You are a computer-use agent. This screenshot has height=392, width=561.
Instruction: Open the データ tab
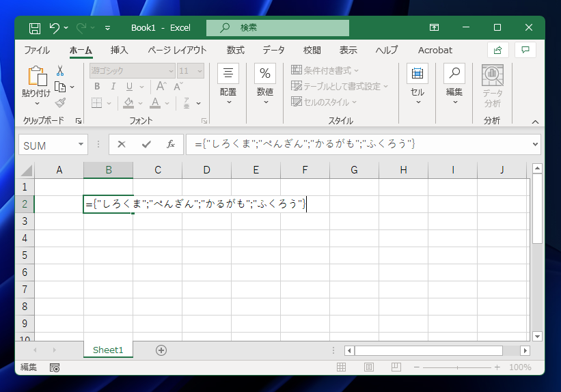tap(274, 50)
